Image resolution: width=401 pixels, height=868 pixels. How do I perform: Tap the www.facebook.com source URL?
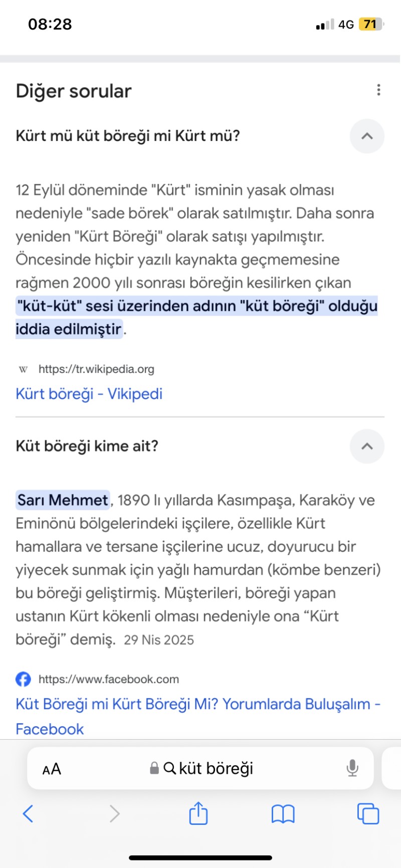[x=108, y=679]
